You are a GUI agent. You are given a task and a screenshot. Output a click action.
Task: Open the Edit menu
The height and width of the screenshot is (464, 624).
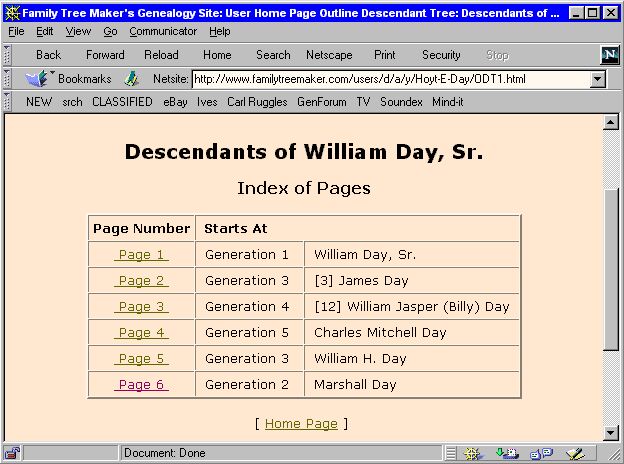pyautogui.click(x=45, y=31)
